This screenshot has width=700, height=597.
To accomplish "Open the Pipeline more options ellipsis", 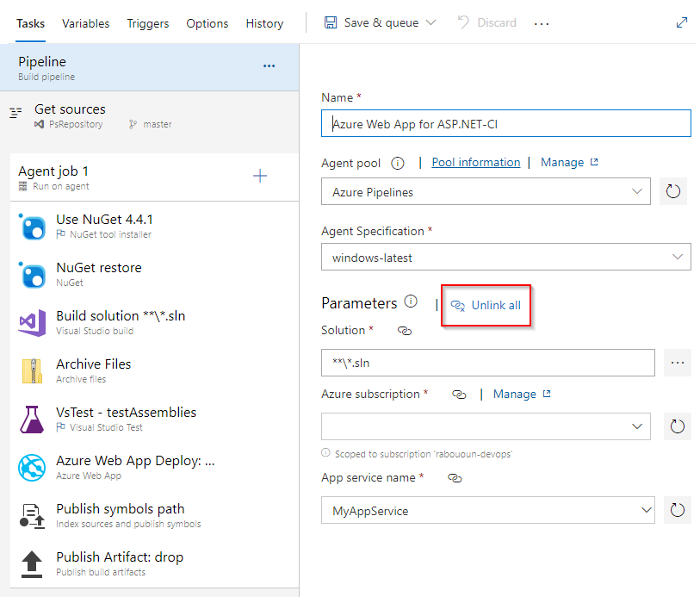I will coord(269,65).
